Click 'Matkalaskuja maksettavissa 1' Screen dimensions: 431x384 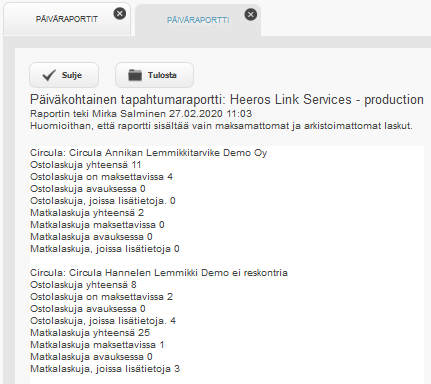[97, 345]
